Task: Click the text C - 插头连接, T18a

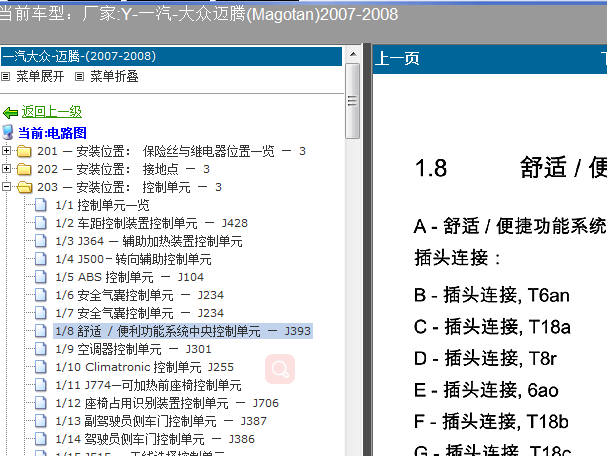Action: 492,327
